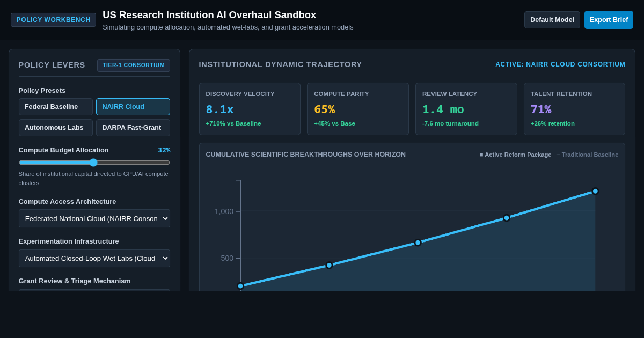
Task: Click the Compute Parity card
Action: 358,109
